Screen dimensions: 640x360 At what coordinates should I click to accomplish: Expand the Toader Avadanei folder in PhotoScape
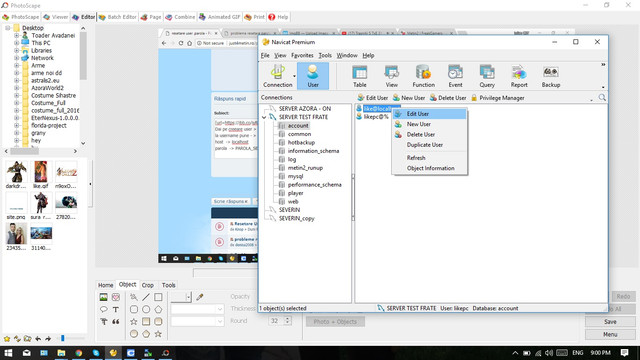pyautogui.click(x=16, y=36)
